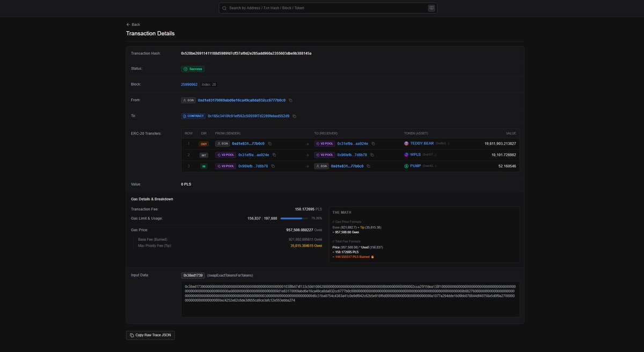Click the PUMP token icon

click(x=407, y=166)
